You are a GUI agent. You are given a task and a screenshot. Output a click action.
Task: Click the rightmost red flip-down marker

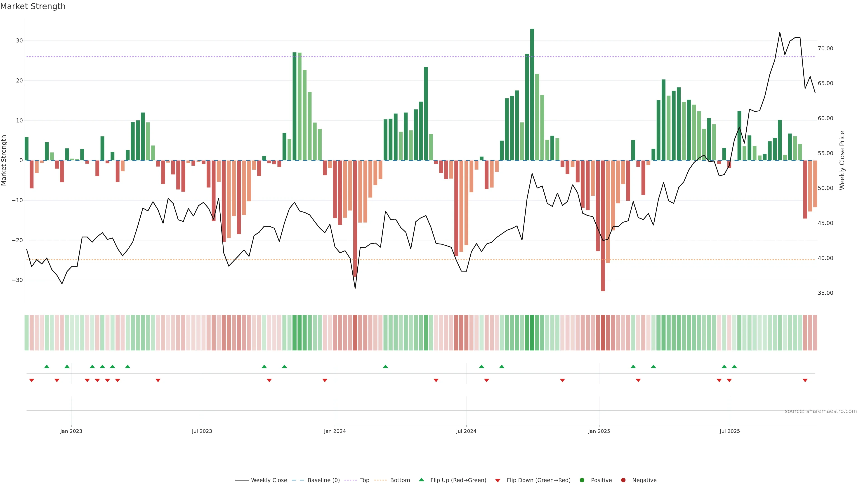click(x=805, y=380)
